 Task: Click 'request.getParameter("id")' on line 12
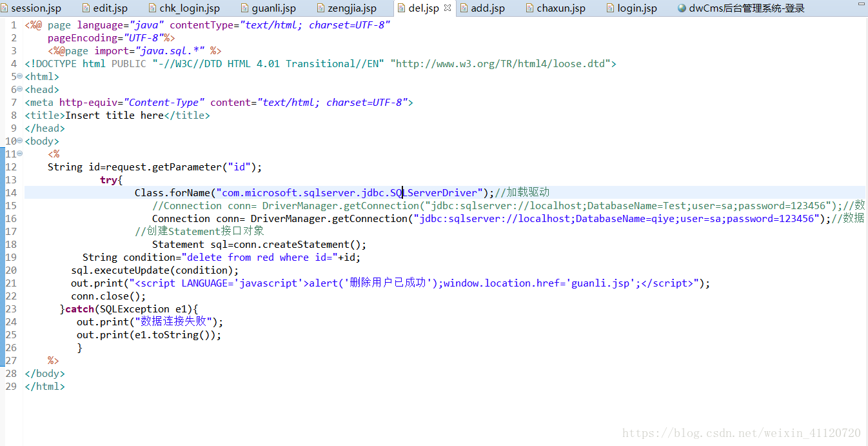pyautogui.click(x=181, y=167)
